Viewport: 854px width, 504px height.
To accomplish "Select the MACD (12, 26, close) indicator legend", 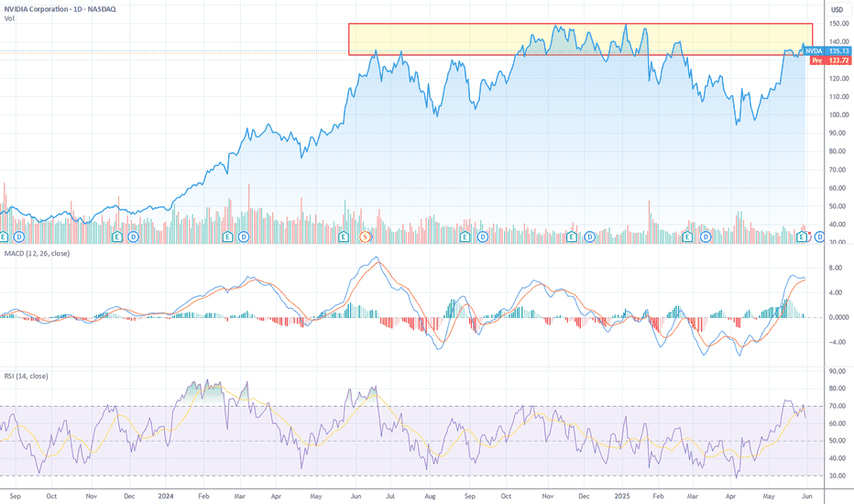I will (x=37, y=253).
